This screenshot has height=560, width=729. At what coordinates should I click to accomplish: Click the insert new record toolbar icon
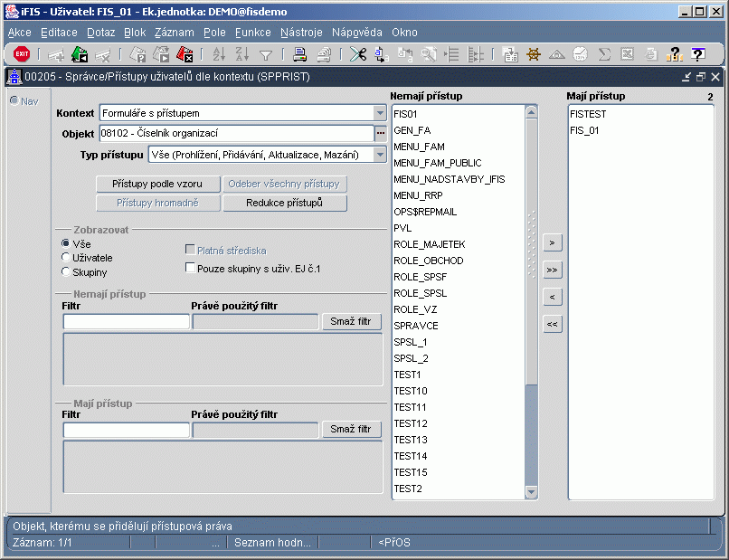(x=56, y=55)
